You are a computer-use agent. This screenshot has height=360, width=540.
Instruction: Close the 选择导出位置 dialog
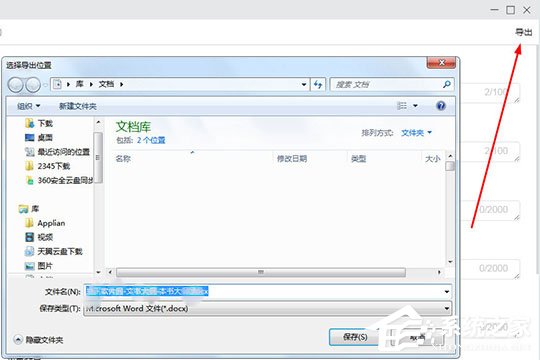[x=442, y=63]
